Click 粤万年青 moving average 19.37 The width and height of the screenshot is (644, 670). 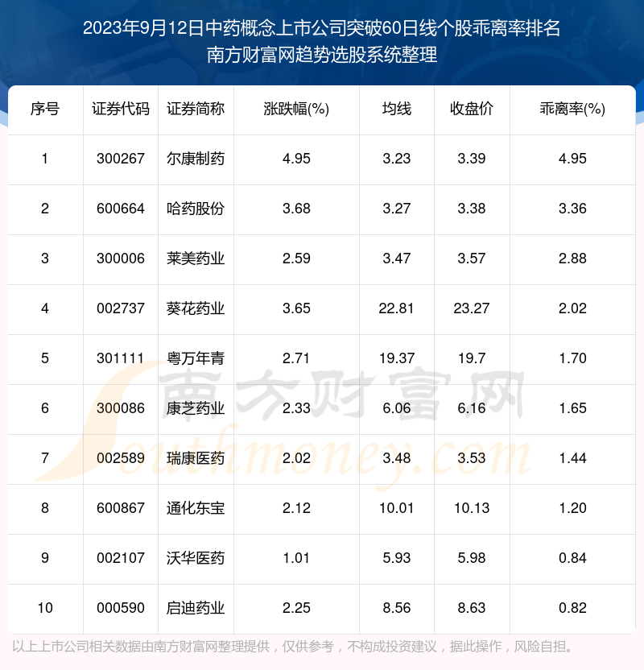click(x=397, y=358)
